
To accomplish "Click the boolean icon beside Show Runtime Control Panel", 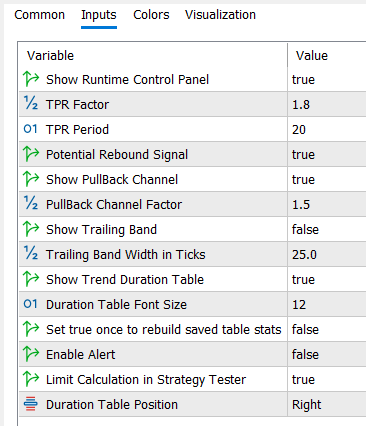I will click(x=31, y=79).
